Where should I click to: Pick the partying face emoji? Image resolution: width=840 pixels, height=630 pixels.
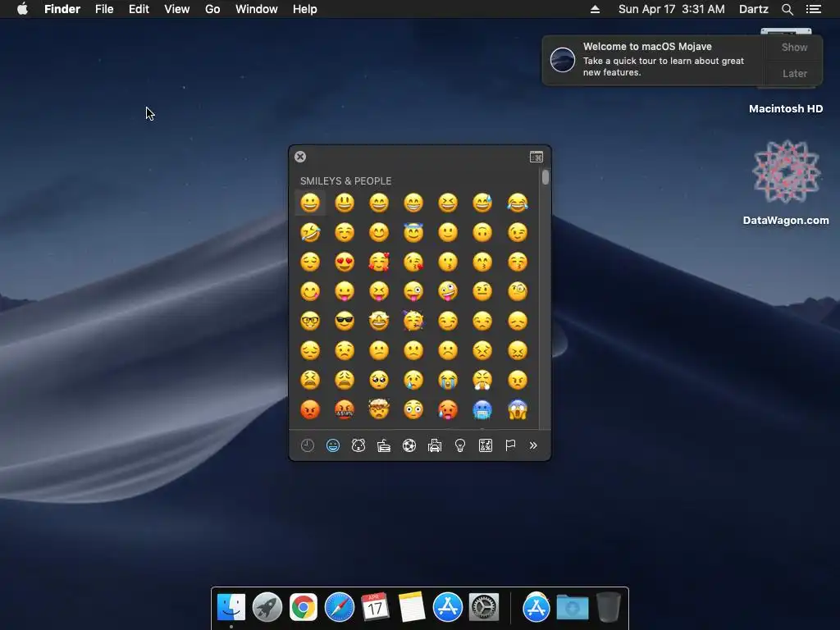point(413,321)
